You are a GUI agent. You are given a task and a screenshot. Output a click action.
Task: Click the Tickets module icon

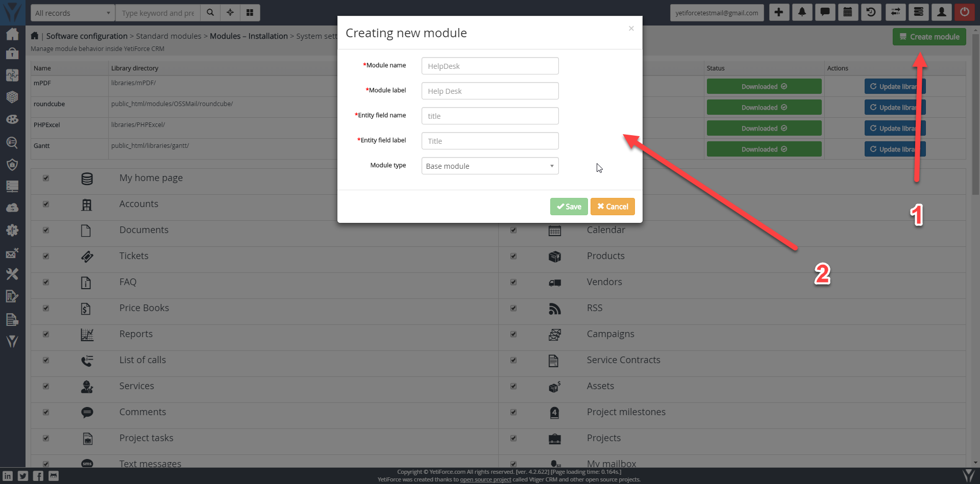coord(87,257)
